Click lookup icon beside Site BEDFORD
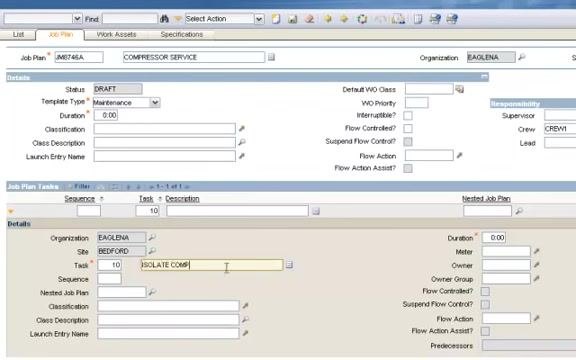The image size is (576, 360). [x=152, y=251]
